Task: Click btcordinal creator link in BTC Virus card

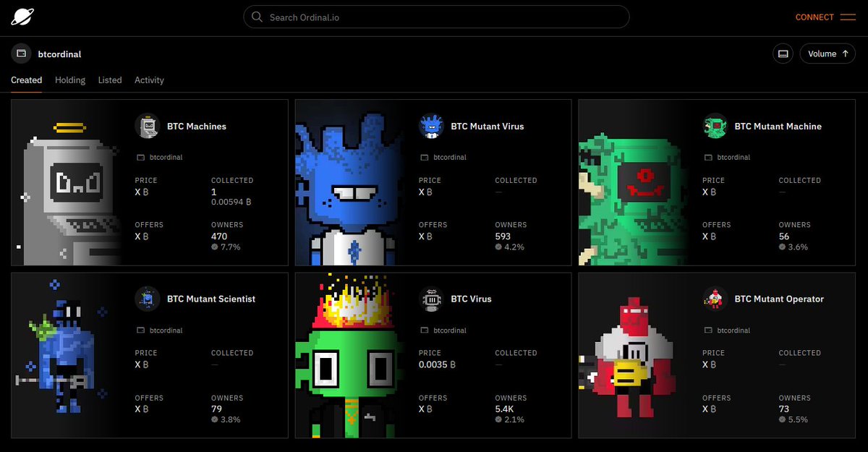Action: 449,331
